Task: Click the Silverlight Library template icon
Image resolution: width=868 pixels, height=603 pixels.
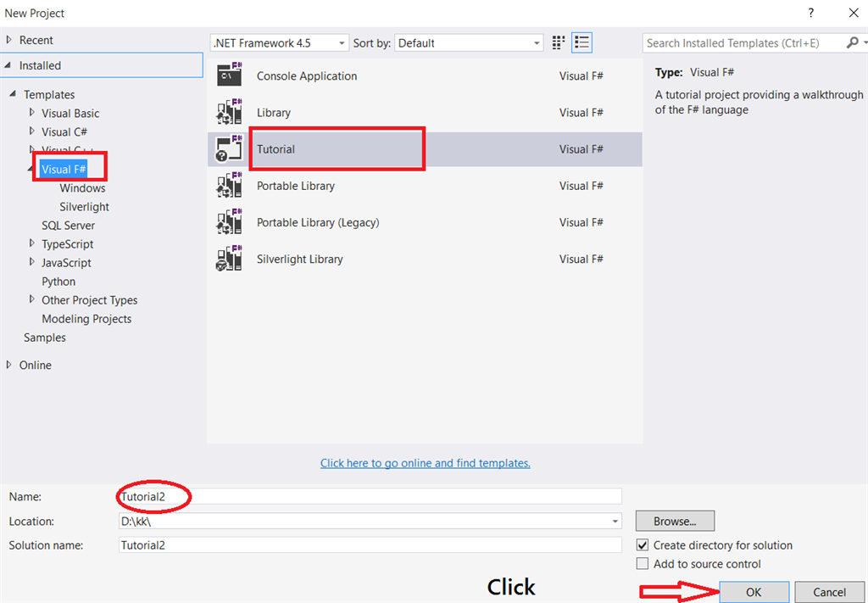Action: pyautogui.click(x=229, y=259)
